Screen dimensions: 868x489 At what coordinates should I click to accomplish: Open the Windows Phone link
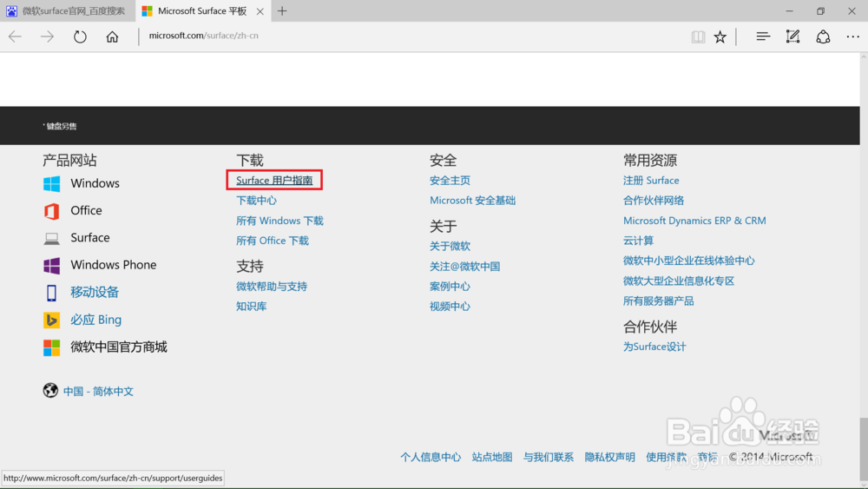(113, 265)
